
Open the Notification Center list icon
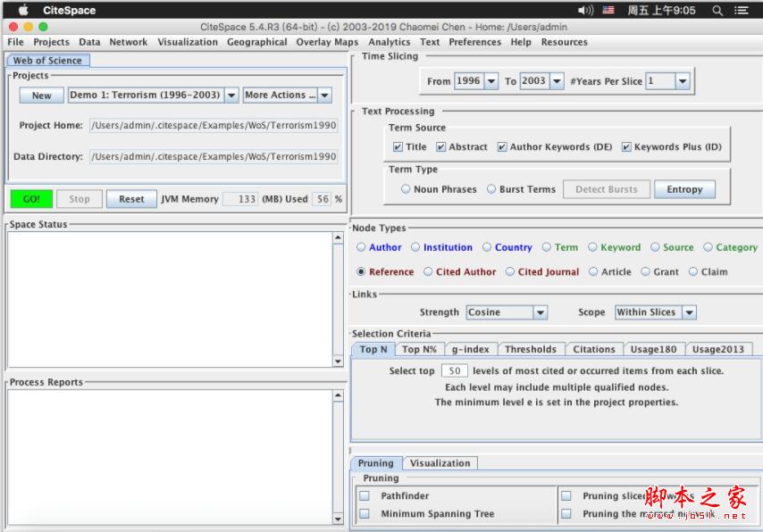[741, 10]
